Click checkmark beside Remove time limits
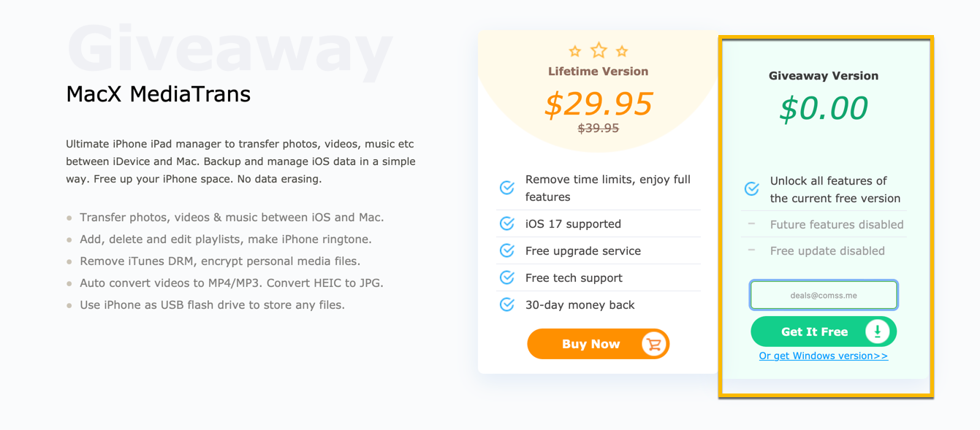The image size is (980, 430). tap(506, 188)
